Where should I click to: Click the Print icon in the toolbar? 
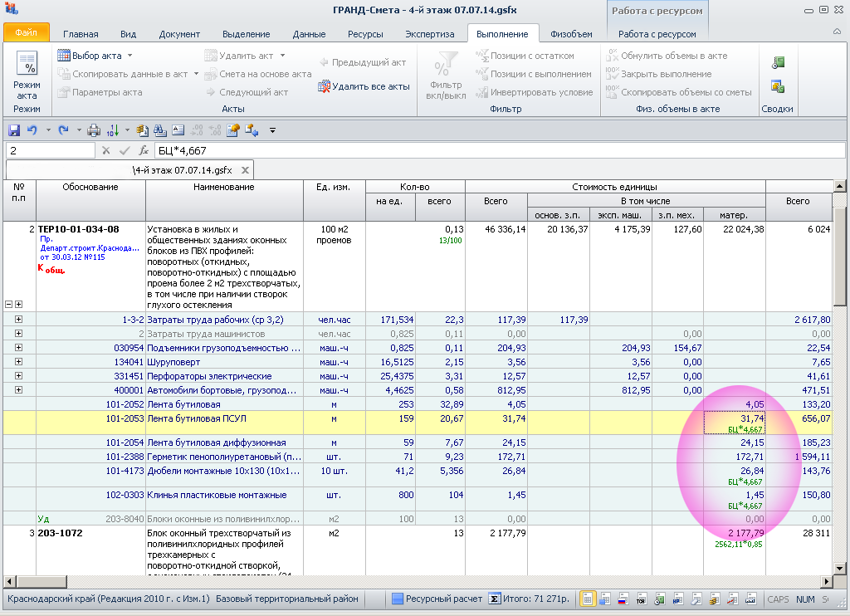click(x=94, y=130)
